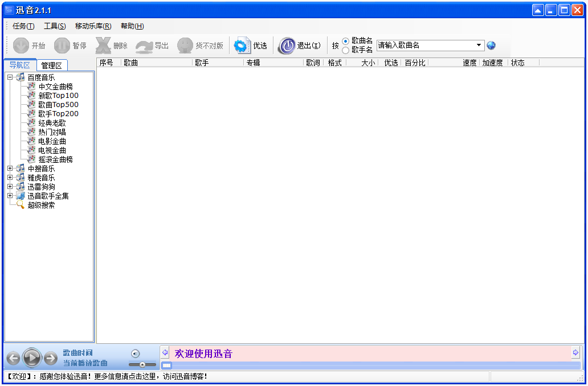Viewport: 588px width, 386px height.
Task: Open the 工具(S) menu
Action: pyautogui.click(x=55, y=26)
